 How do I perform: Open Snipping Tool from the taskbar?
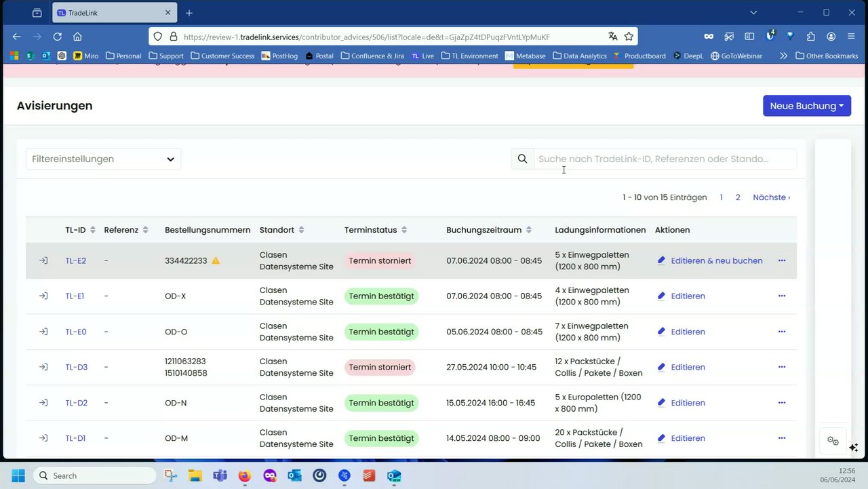point(171,475)
